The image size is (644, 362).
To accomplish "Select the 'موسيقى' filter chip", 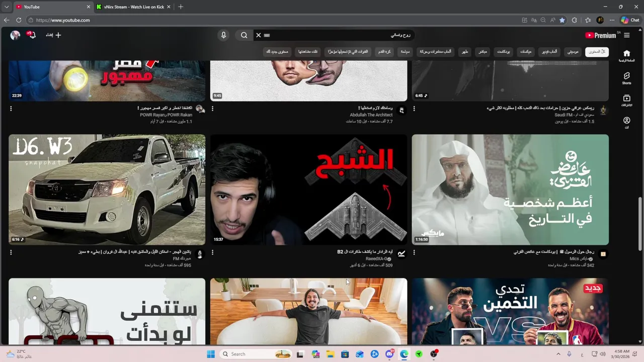I will [x=573, y=52].
